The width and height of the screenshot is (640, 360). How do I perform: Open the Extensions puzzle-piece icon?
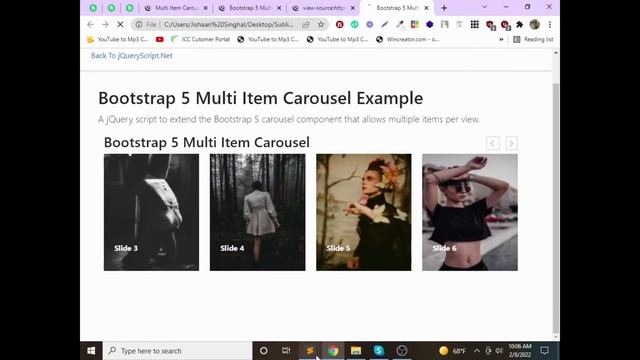point(520,24)
